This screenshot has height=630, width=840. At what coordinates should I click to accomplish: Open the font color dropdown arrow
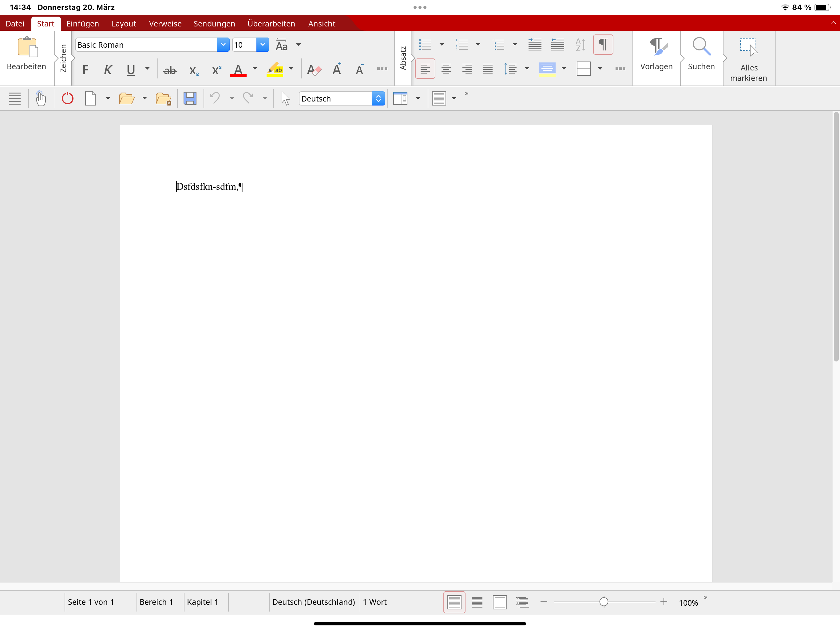tap(255, 69)
